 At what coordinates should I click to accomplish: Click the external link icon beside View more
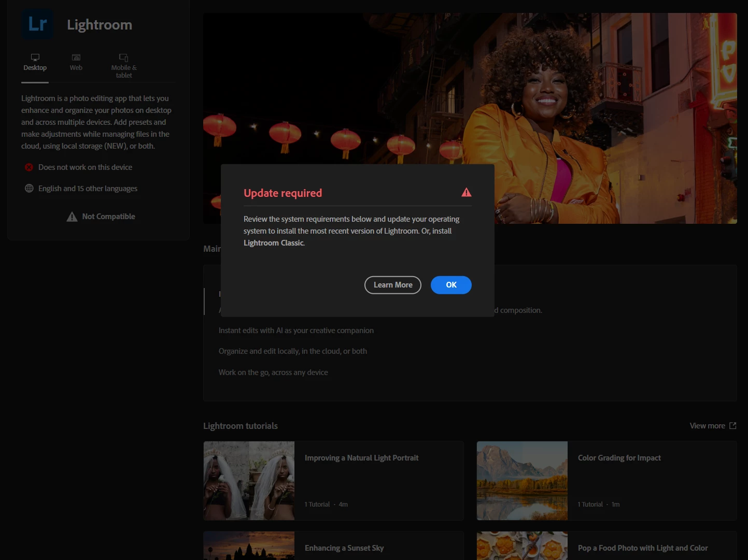click(732, 426)
